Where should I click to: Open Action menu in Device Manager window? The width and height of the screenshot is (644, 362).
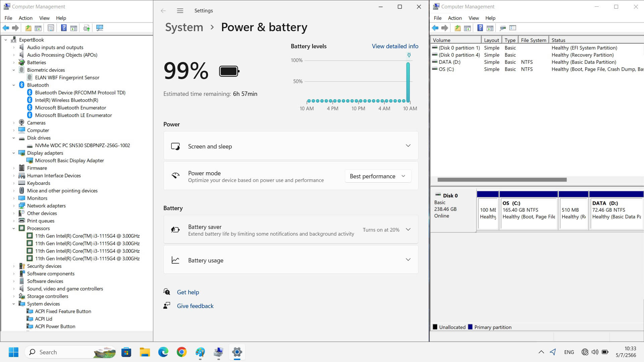click(x=25, y=18)
